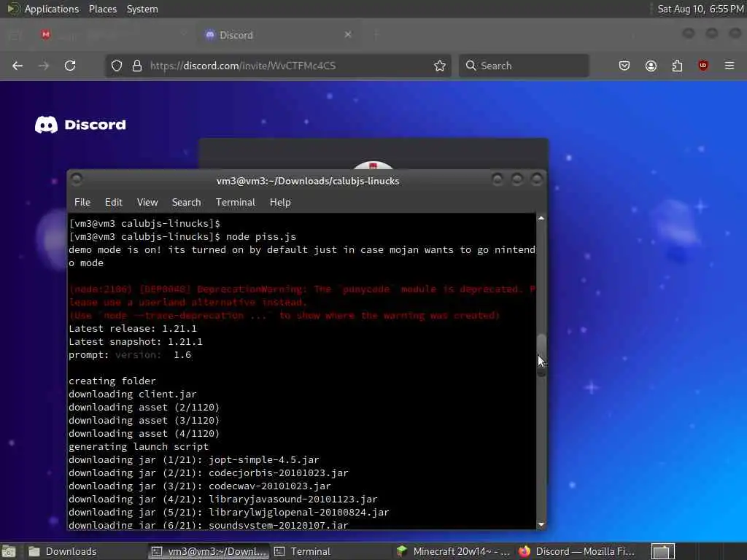Click the terminal window menu button
This screenshot has width=747, height=560.
(76, 179)
